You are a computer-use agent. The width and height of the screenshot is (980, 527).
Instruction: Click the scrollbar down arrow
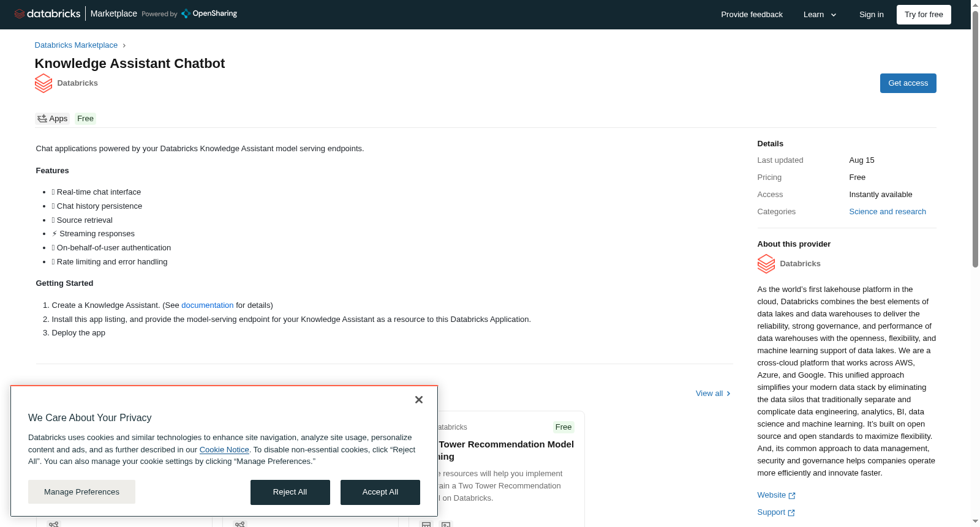975,521
